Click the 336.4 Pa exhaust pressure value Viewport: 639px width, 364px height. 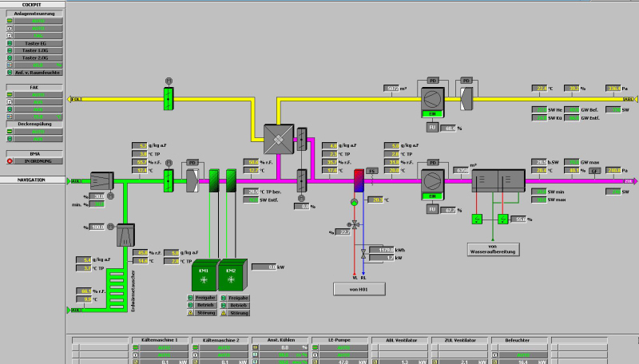[613, 88]
